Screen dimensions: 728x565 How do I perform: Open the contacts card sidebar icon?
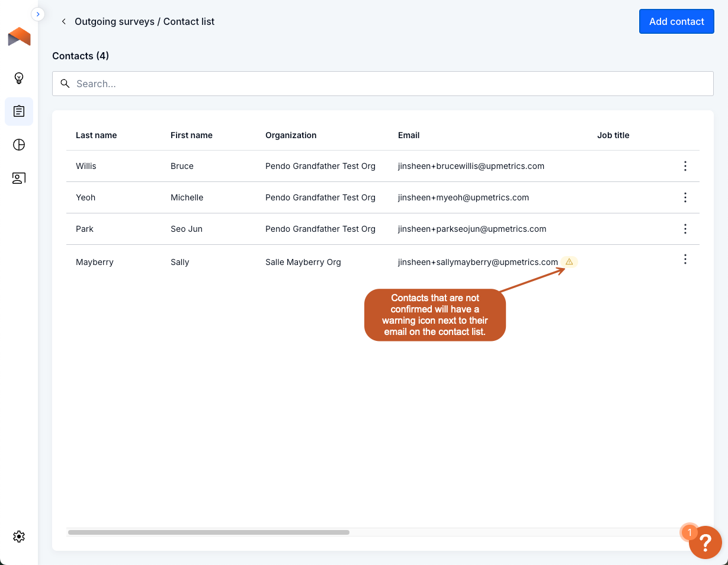[19, 178]
